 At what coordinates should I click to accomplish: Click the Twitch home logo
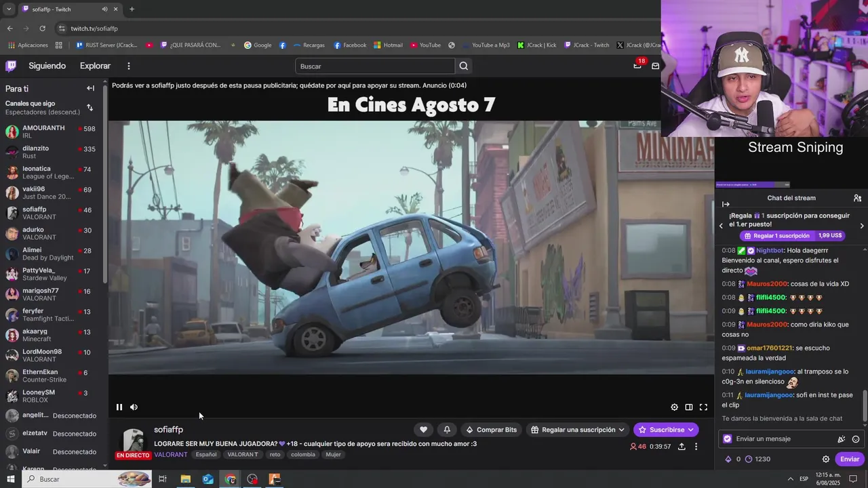(11, 66)
